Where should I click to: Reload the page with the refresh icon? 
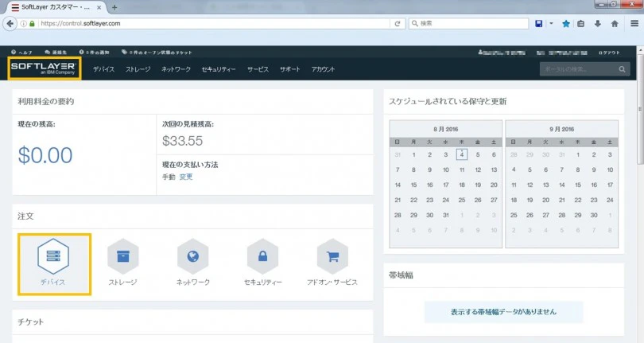pos(398,24)
